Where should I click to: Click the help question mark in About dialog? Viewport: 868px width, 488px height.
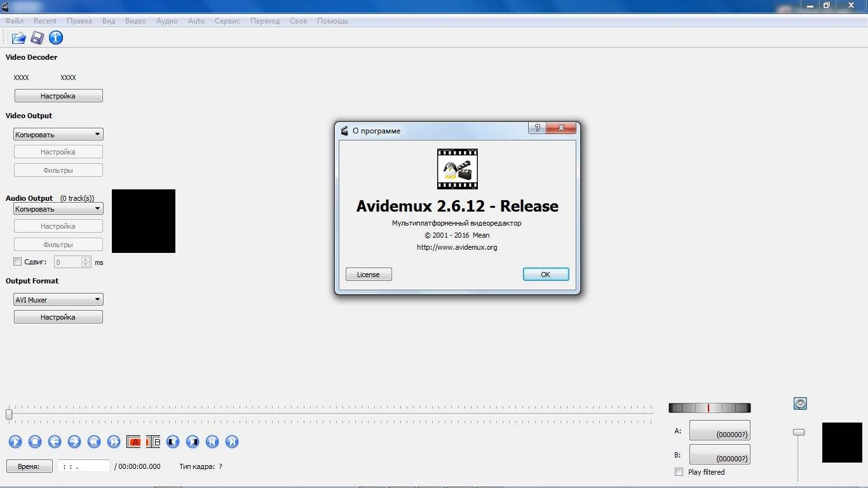[x=537, y=128]
